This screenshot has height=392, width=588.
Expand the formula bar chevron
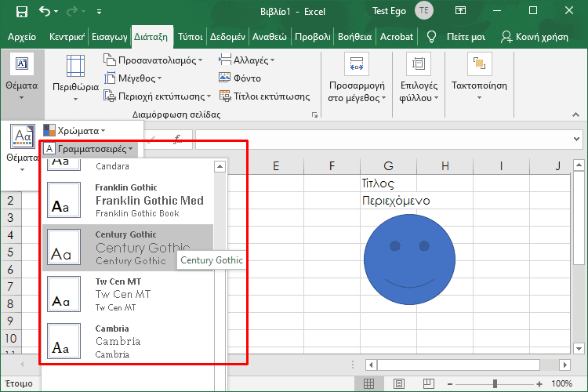click(x=576, y=139)
